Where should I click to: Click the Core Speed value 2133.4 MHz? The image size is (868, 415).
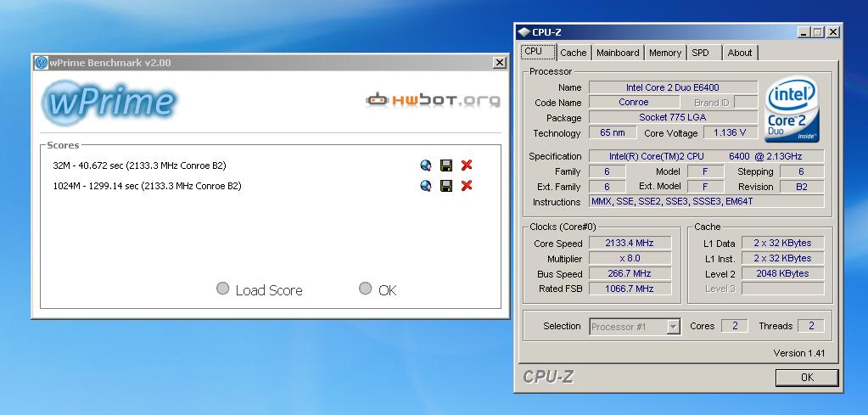[630, 243]
